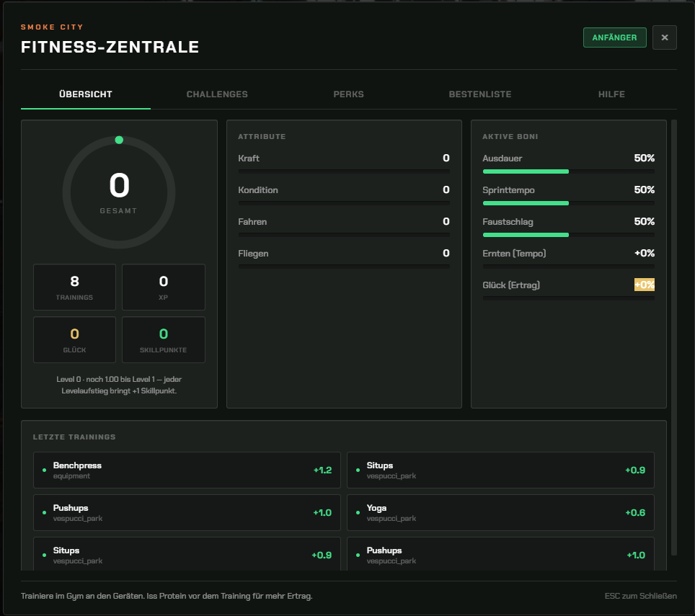Click the highlighted +0% Glück value

(x=645, y=285)
